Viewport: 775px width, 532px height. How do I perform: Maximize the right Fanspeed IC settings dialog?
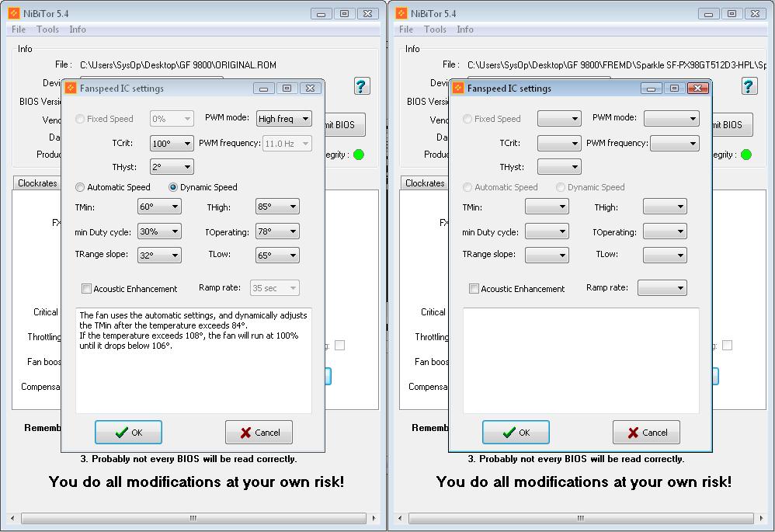(674, 88)
